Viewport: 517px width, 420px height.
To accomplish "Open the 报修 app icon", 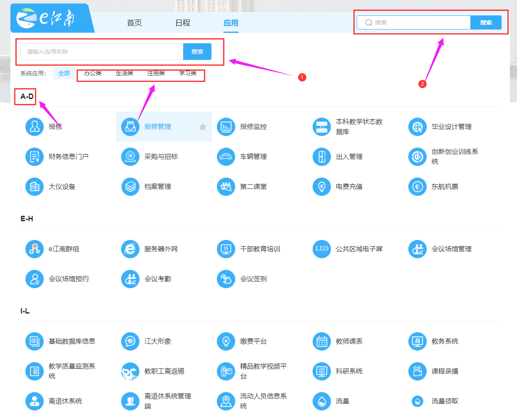I will pos(35,126).
